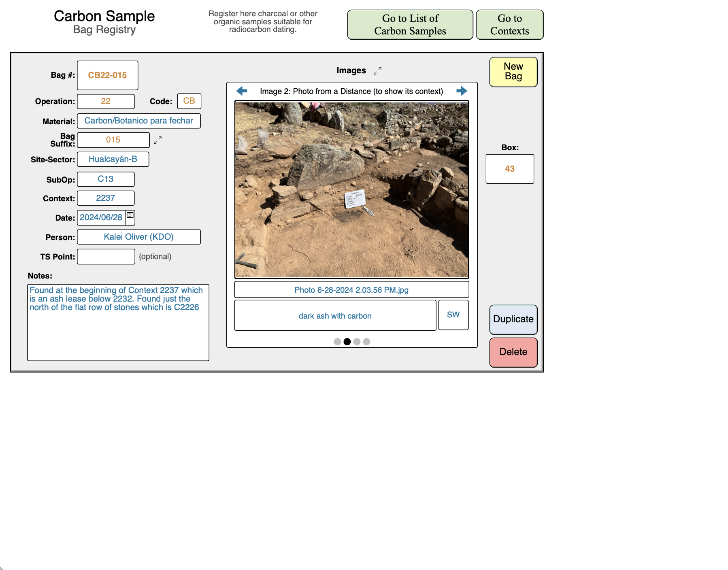Select the first image pagination dot
The width and height of the screenshot is (728, 570).
(337, 342)
